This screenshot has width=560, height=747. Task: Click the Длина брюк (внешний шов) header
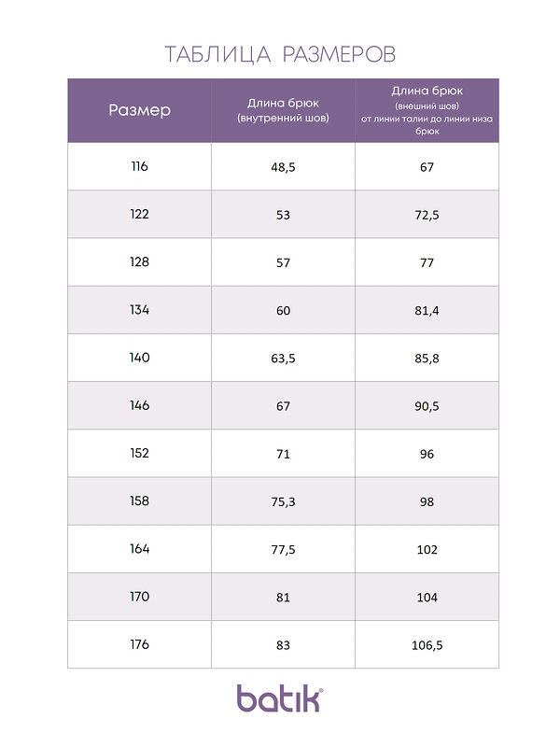tap(427, 110)
